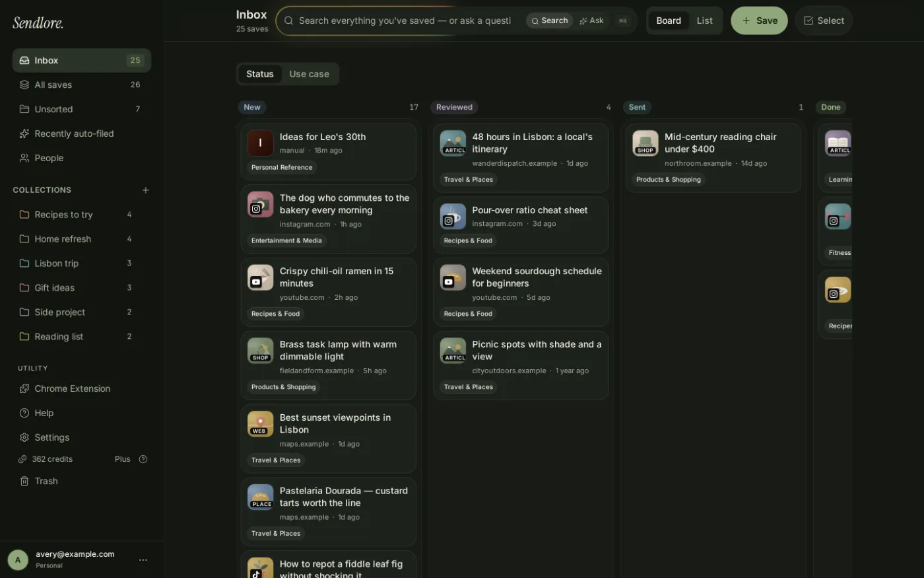Click the search input field

pos(405,20)
